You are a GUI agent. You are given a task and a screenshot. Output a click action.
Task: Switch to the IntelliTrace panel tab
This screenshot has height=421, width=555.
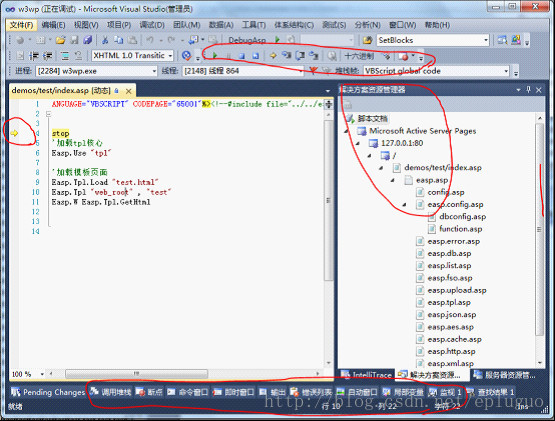coord(367,375)
